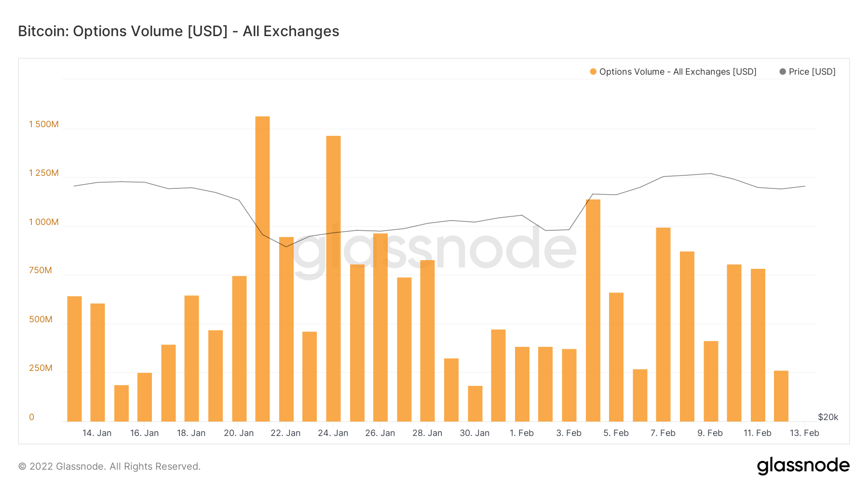868x488 pixels.
Task: Toggle the Options Volume legend orange dot
Action: coord(593,72)
